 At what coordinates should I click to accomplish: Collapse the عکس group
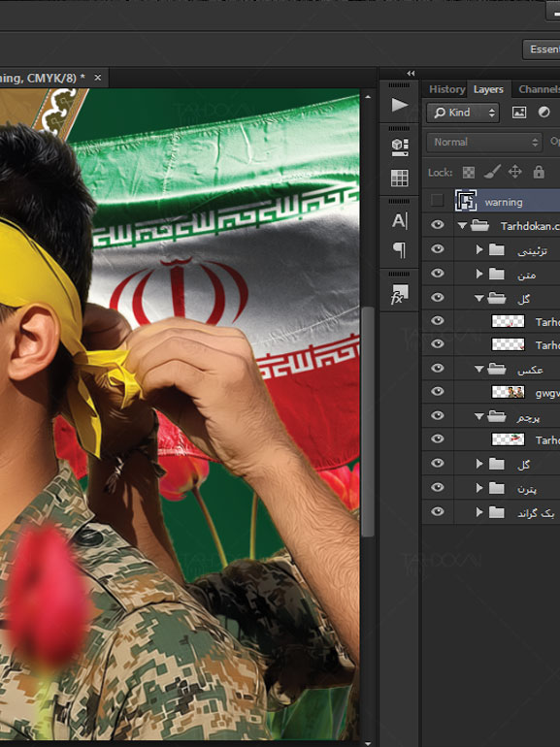[479, 370]
